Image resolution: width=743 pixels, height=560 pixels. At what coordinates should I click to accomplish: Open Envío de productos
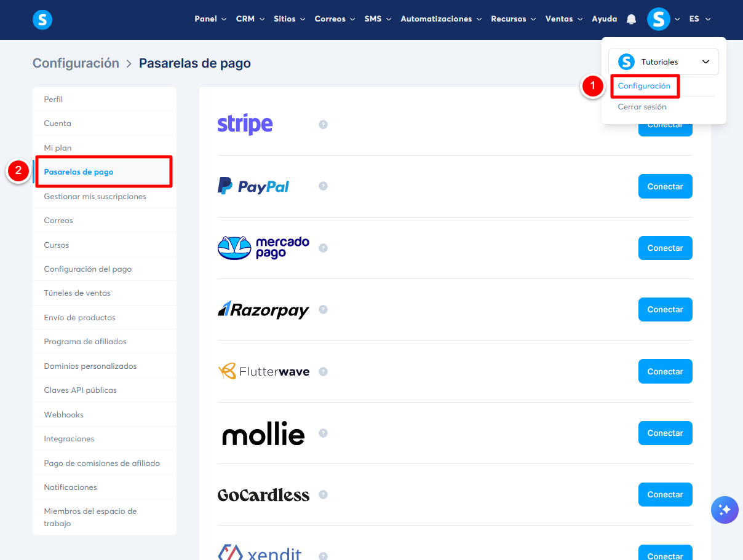click(105, 318)
